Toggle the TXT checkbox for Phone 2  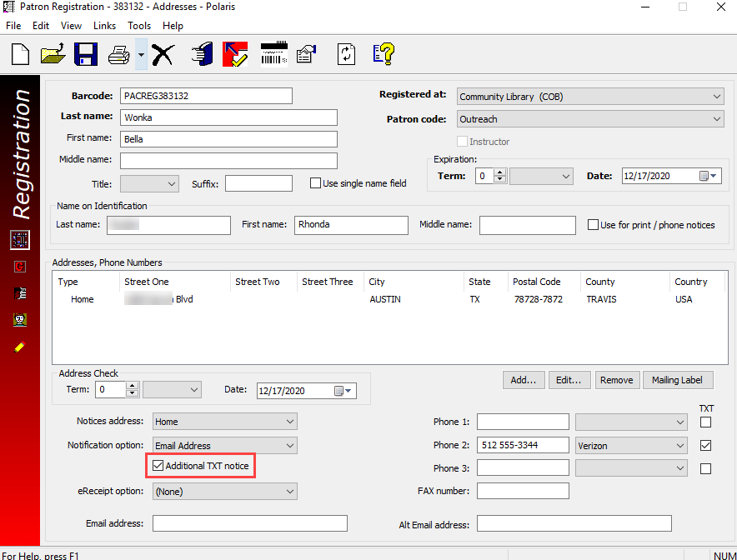pyautogui.click(x=706, y=446)
